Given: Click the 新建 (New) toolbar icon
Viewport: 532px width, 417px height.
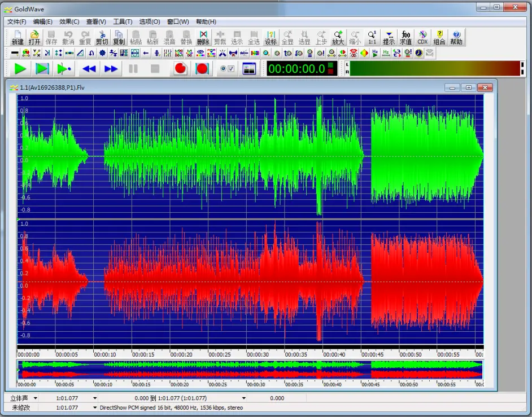Looking at the screenshot, I should (18, 37).
